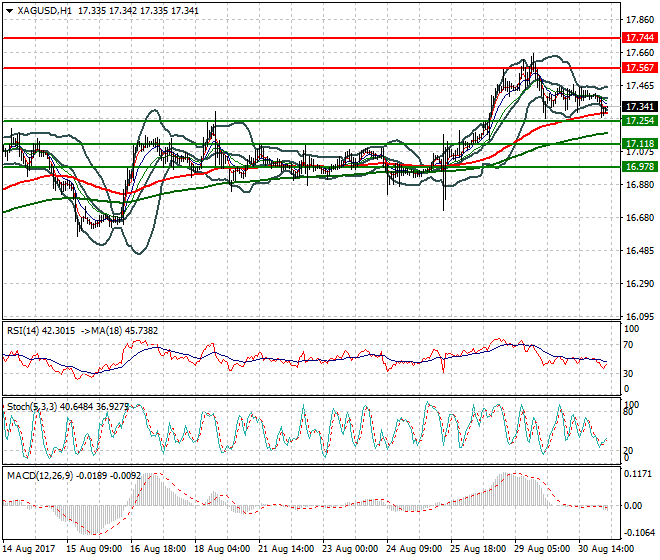Viewport: 660px width, 560px height.
Task: Select the RSI scale level 70
Action: click(628, 345)
